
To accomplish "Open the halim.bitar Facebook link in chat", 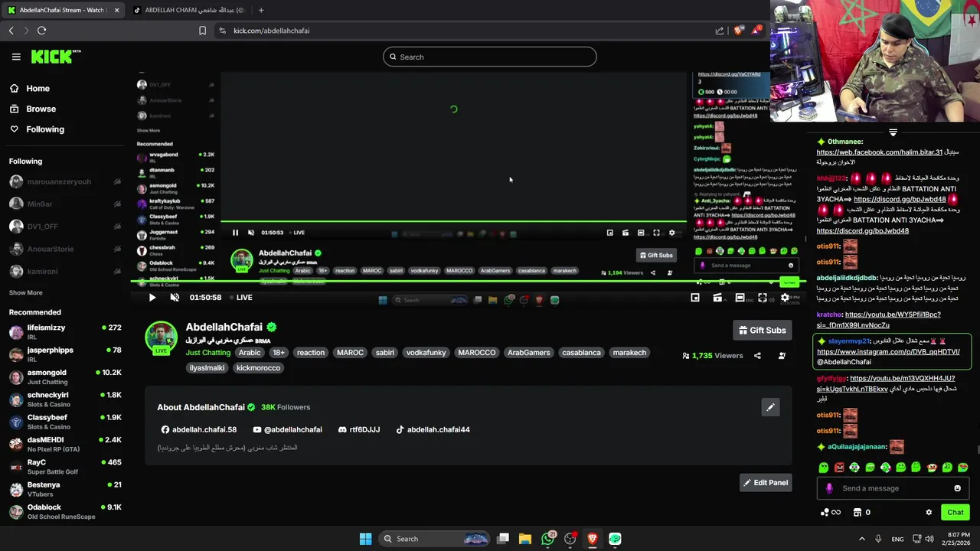I will click(880, 152).
